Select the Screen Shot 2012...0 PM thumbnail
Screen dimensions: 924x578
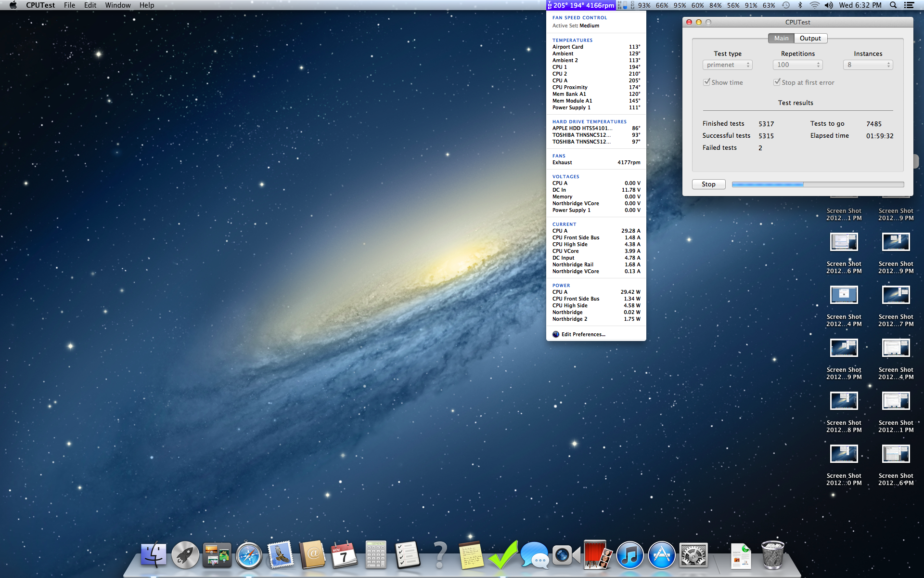pos(844,454)
